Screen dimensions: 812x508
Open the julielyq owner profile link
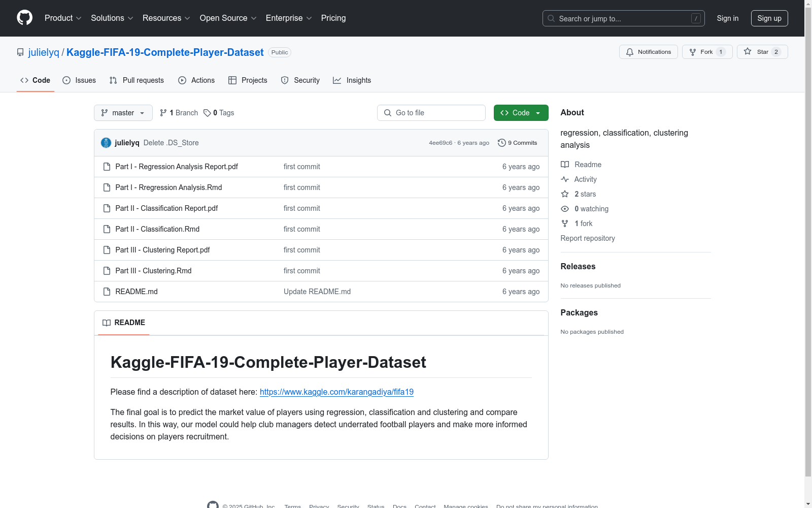(44, 52)
